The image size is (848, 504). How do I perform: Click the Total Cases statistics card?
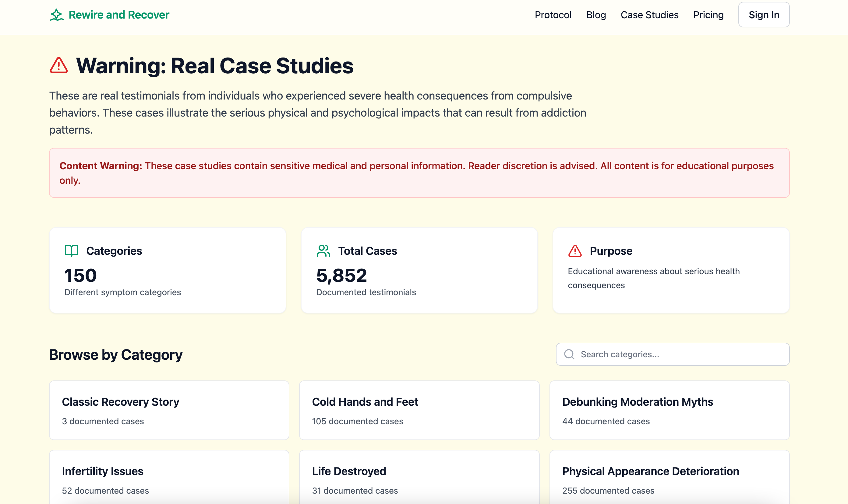(x=419, y=270)
